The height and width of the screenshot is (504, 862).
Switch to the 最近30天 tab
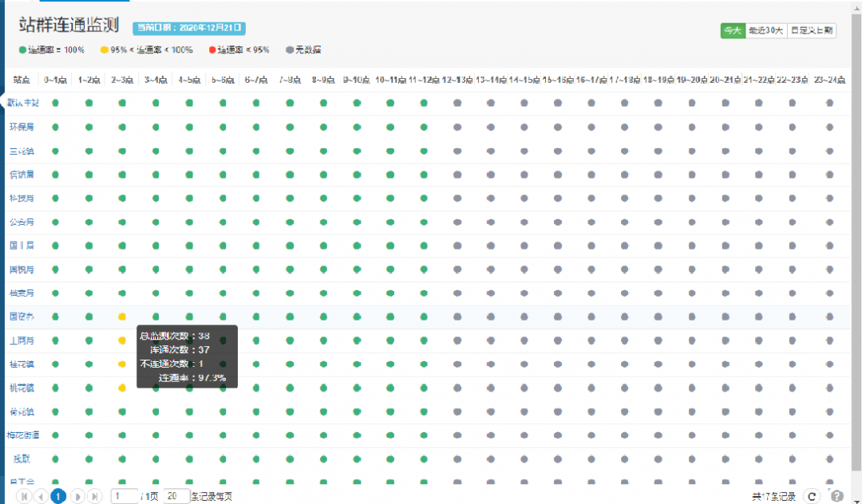point(765,30)
